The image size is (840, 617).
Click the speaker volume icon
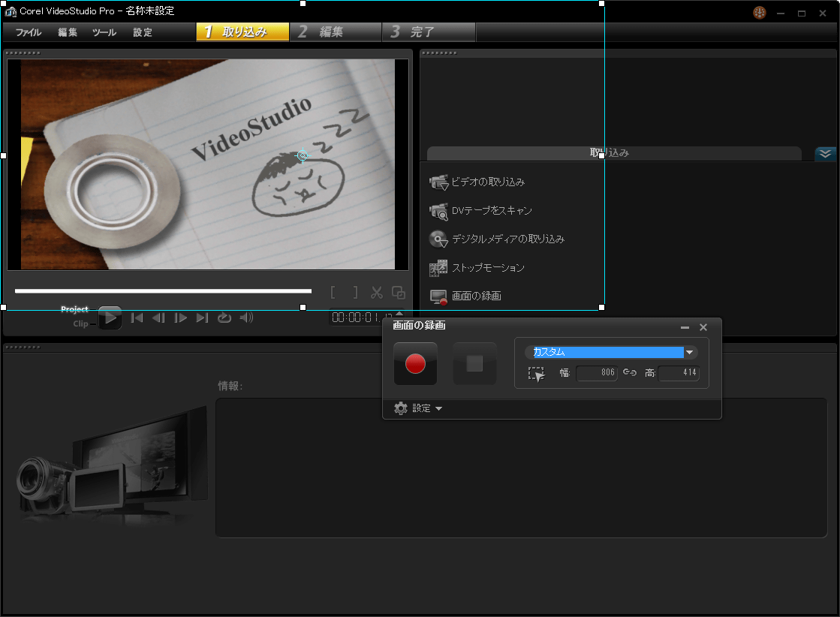246,318
